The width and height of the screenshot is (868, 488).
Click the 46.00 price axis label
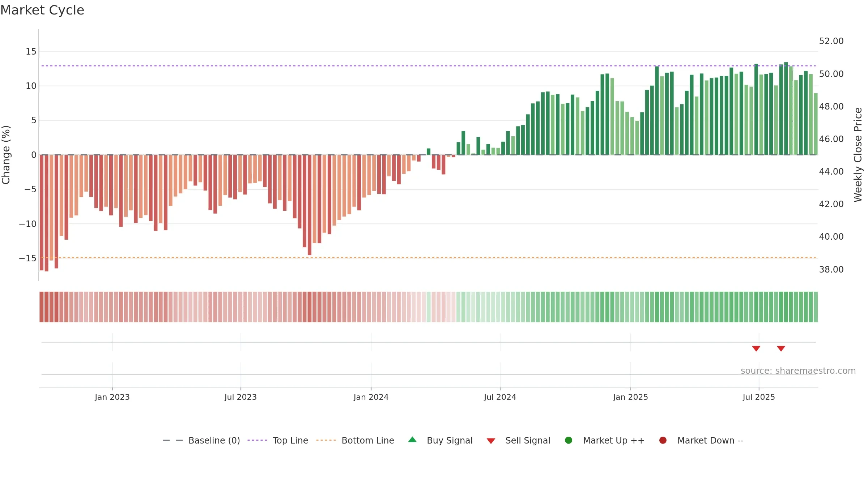(x=831, y=139)
